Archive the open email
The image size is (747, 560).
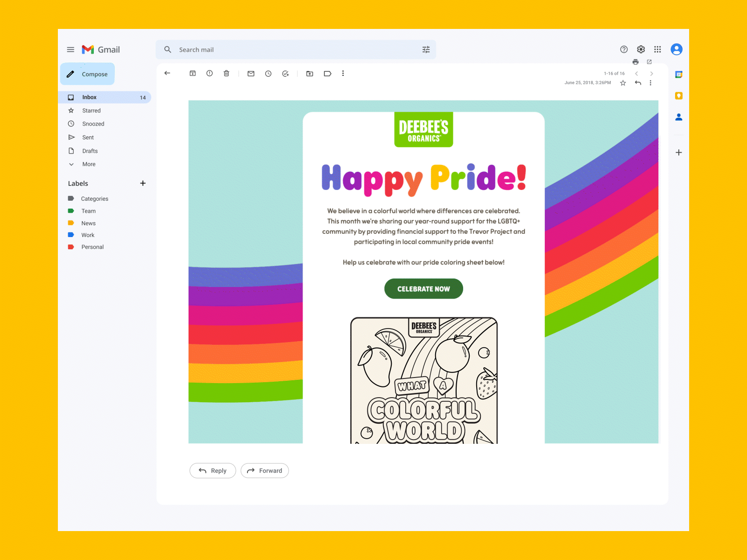click(192, 73)
